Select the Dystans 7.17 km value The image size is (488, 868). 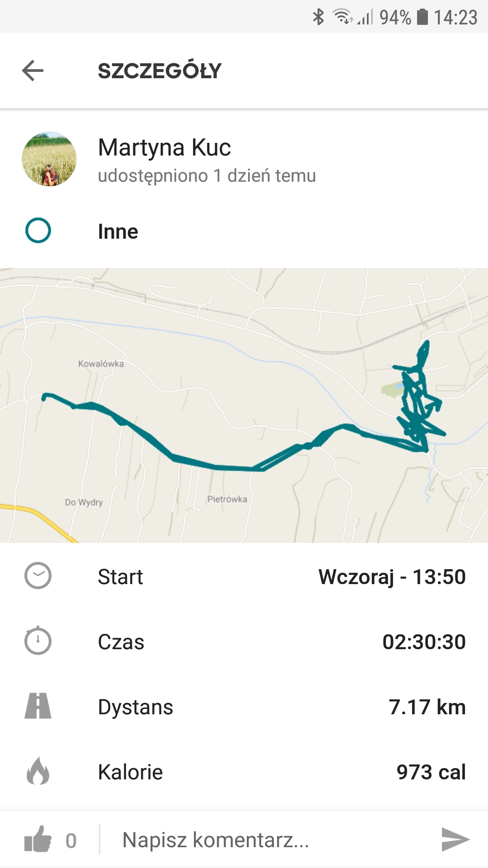pos(427,707)
